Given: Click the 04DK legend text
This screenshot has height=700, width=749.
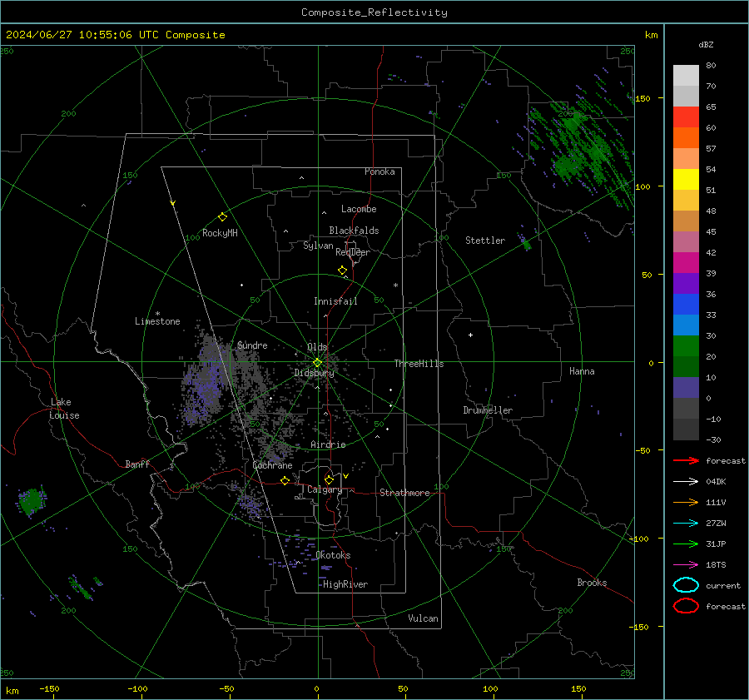Looking at the screenshot, I should click(x=716, y=482).
